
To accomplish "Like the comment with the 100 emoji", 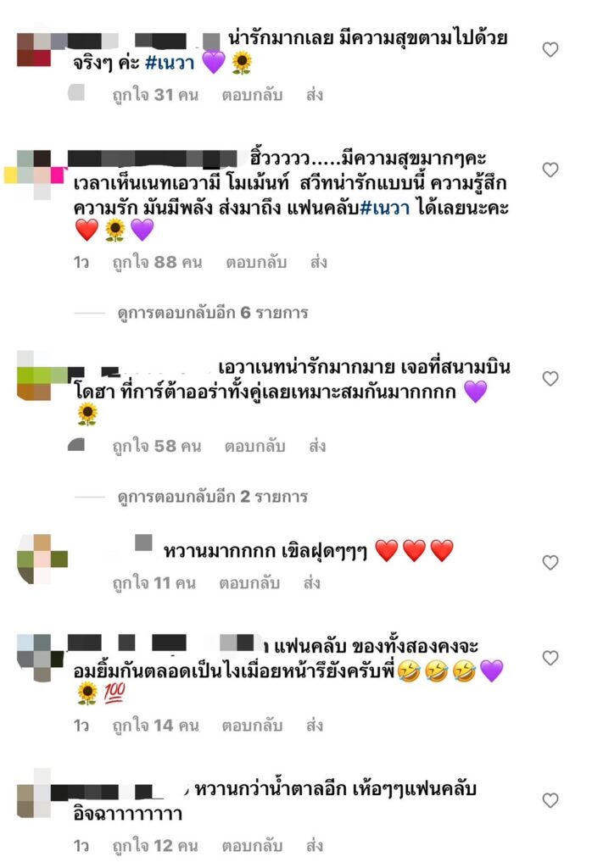I will (550, 658).
